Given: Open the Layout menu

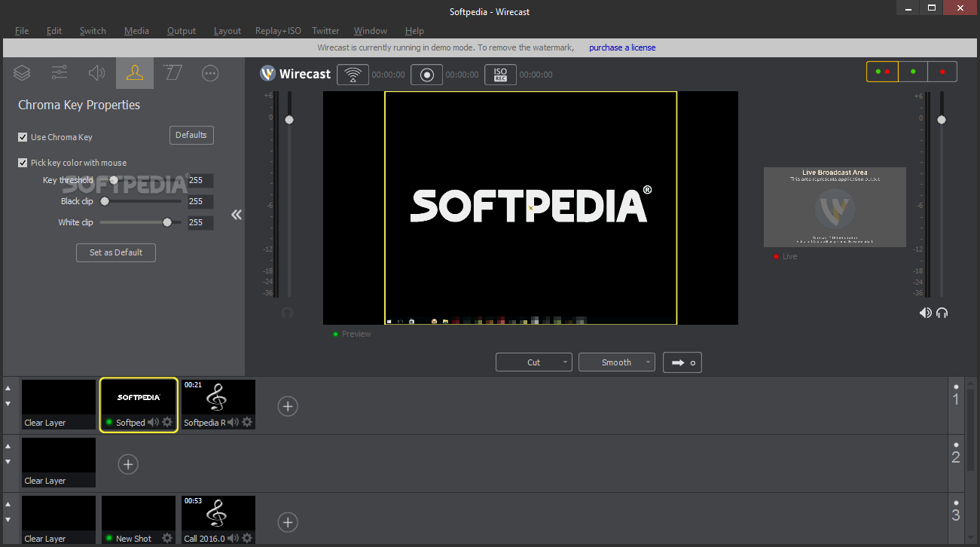Looking at the screenshot, I should coord(227,31).
